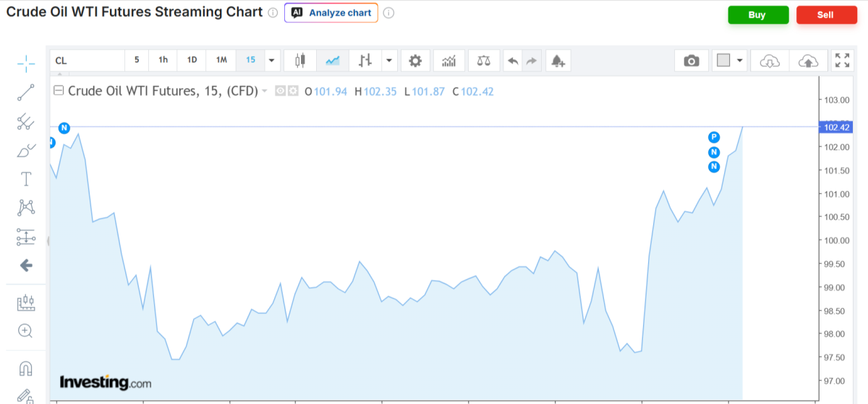Image resolution: width=868 pixels, height=404 pixels.
Task: Select the zoom-in magnifier tool
Action: click(26, 331)
